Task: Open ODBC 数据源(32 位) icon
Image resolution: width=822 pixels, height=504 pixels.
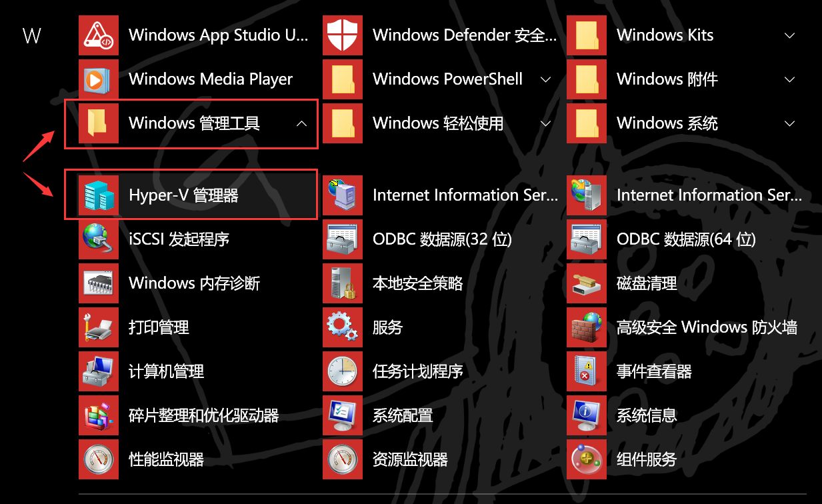Action: 343,239
